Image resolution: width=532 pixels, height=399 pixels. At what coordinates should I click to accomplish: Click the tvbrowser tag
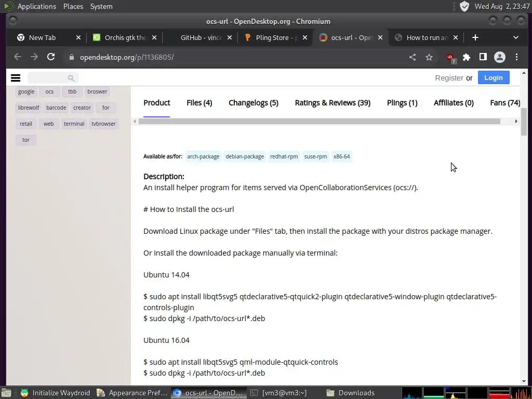click(103, 124)
